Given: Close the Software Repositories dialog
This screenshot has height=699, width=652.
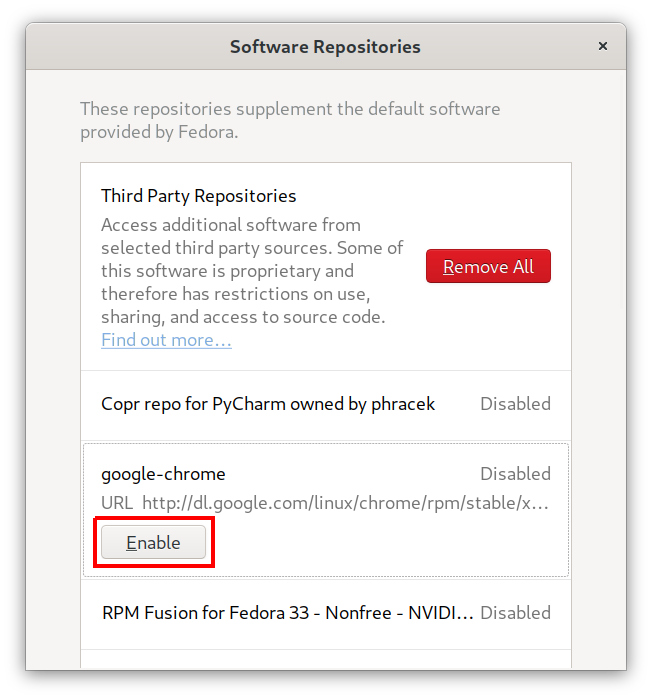Looking at the screenshot, I should 602,46.
